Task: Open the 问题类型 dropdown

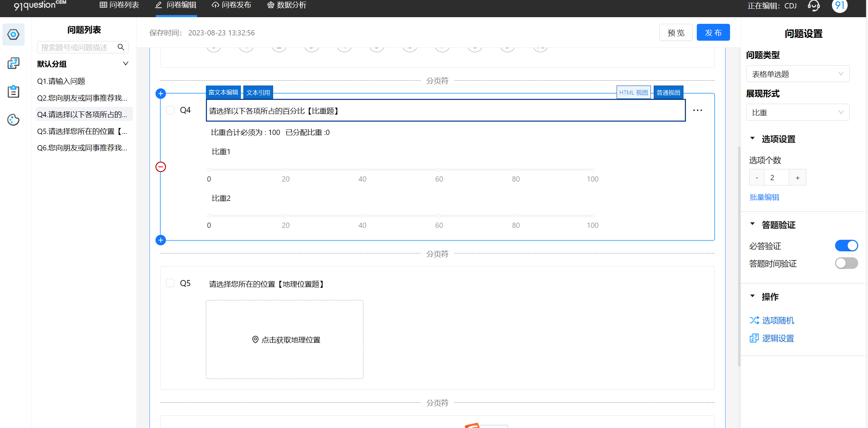Action: [798, 74]
